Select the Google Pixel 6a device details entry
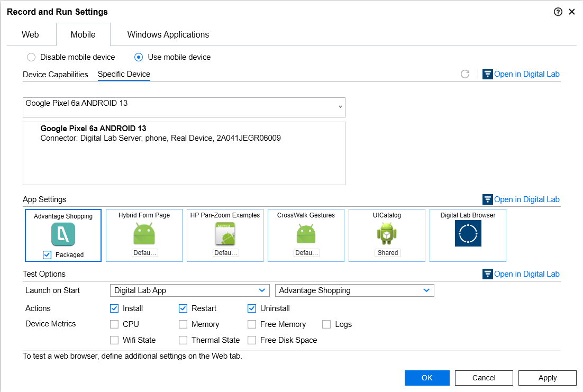Viewport: 583px width, 392px height. (x=160, y=133)
